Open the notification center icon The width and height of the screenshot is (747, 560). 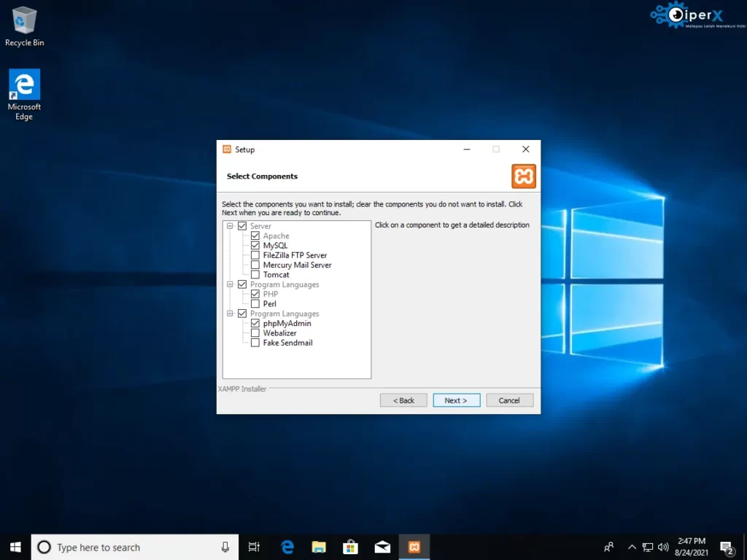click(x=727, y=547)
